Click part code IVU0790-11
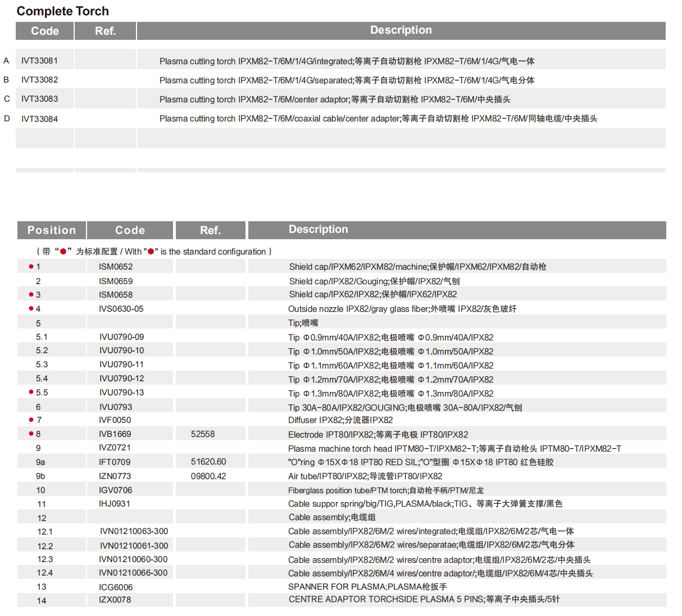The image size is (682, 616). coord(121,364)
